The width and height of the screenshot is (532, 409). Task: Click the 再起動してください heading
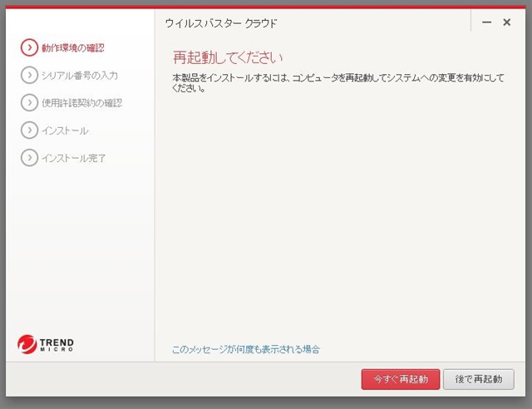pyautogui.click(x=228, y=57)
